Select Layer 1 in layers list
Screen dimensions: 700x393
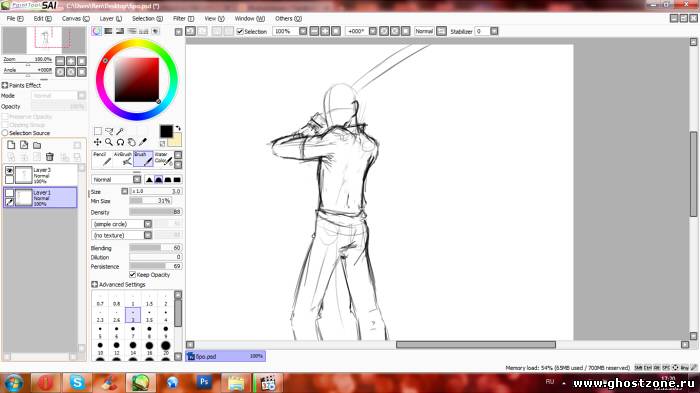[41, 197]
